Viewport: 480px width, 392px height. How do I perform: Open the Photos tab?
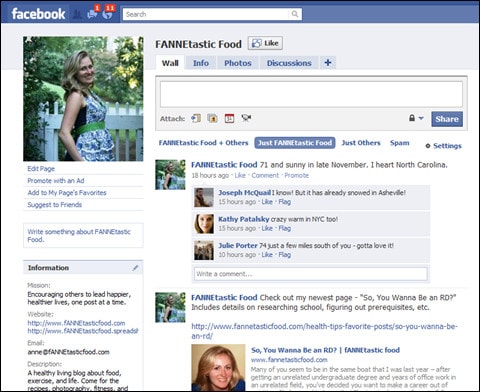(x=238, y=63)
